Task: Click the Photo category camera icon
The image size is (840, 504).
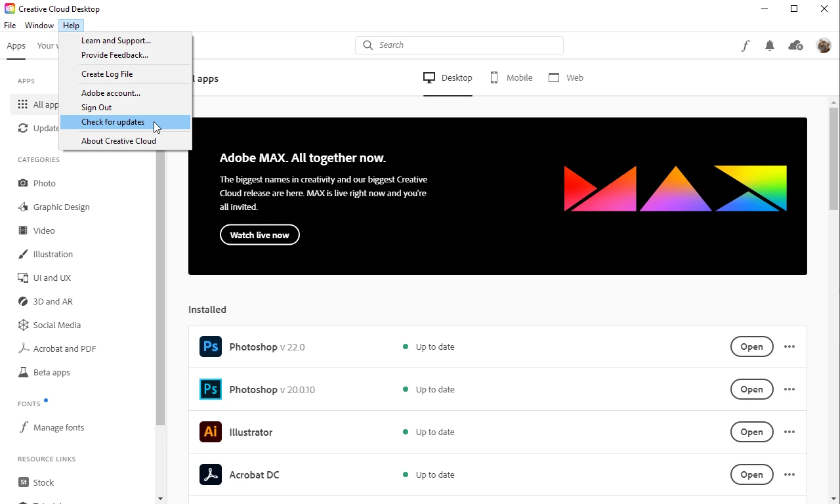Action: 23,183
